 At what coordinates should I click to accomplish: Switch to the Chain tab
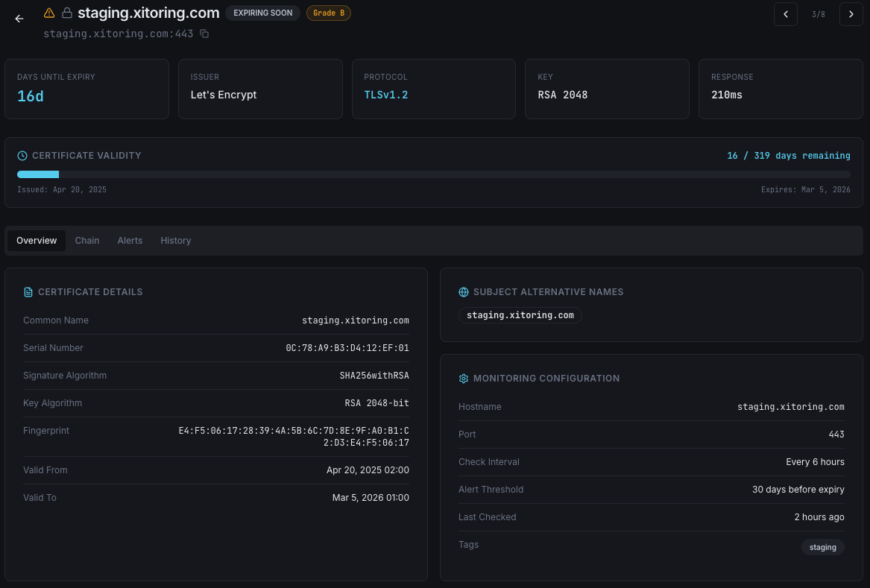(x=86, y=240)
